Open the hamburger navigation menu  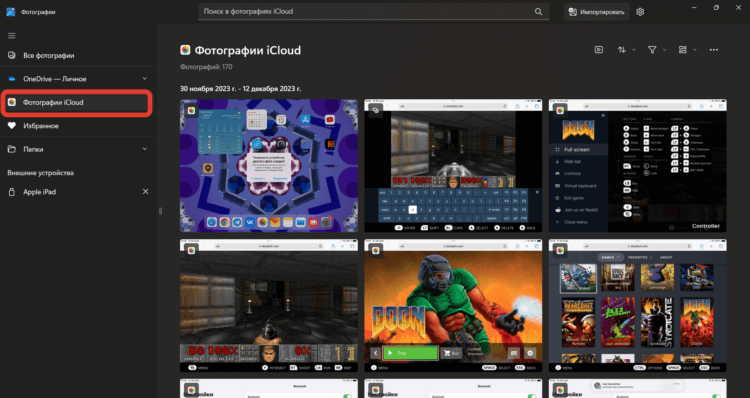[11, 35]
